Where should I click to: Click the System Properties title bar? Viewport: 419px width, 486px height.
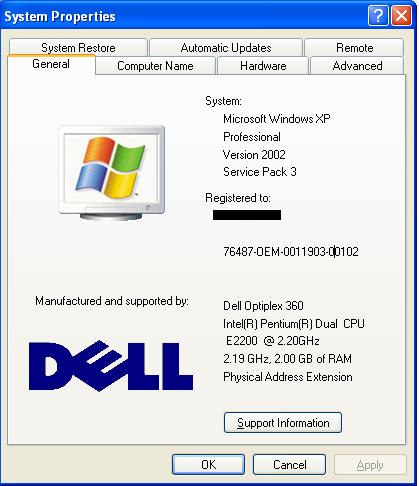183,16
